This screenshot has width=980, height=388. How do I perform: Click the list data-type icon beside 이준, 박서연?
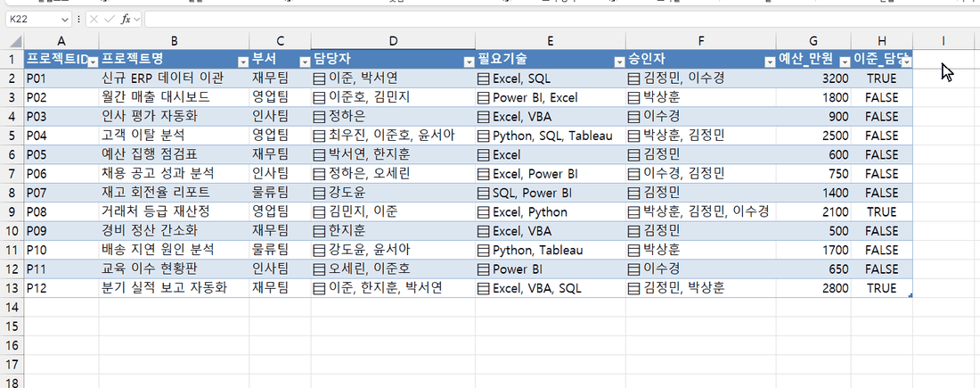(319, 78)
